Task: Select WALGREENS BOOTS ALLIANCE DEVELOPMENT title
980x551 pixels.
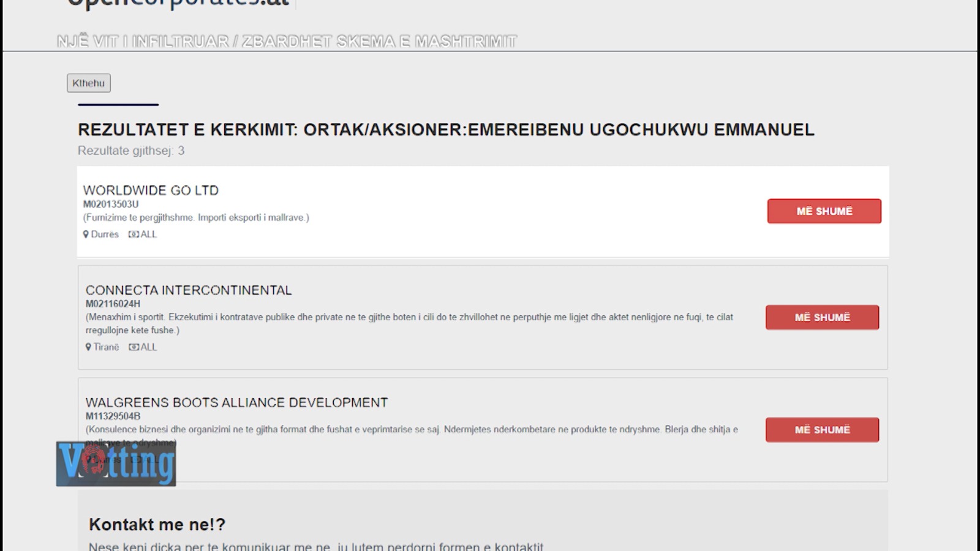Action: (x=236, y=403)
